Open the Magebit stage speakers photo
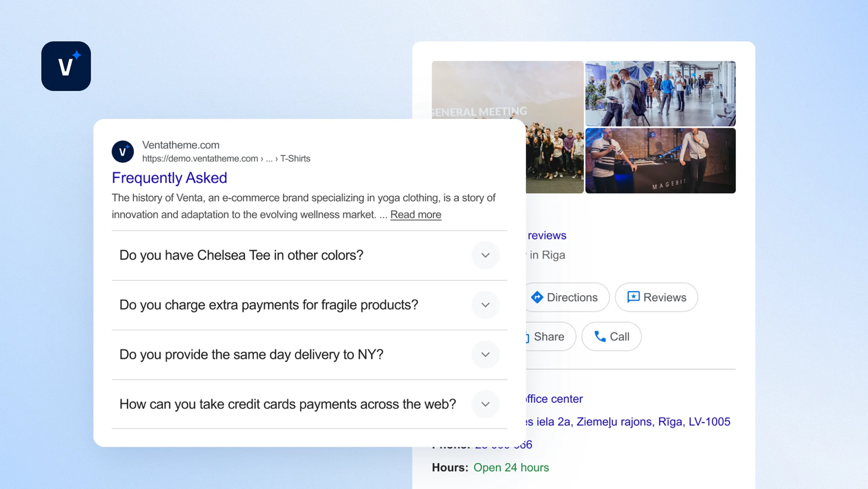The height and width of the screenshot is (489, 868). (x=660, y=161)
